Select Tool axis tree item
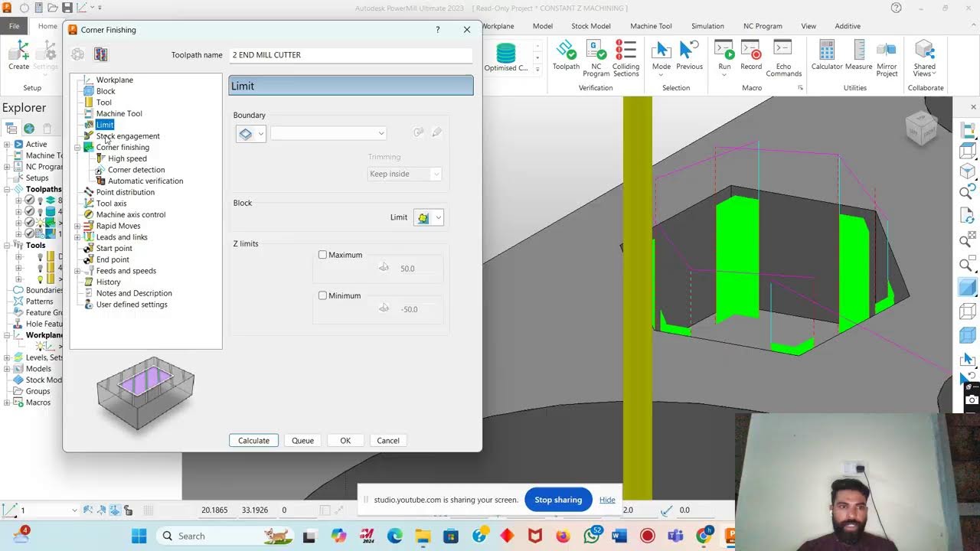 coord(112,204)
